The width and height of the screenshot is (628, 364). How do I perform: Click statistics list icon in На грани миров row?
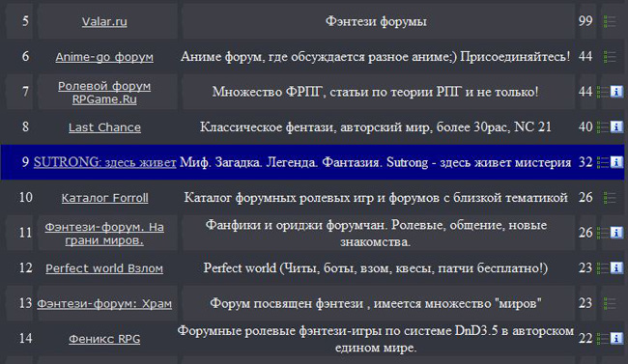point(603,233)
